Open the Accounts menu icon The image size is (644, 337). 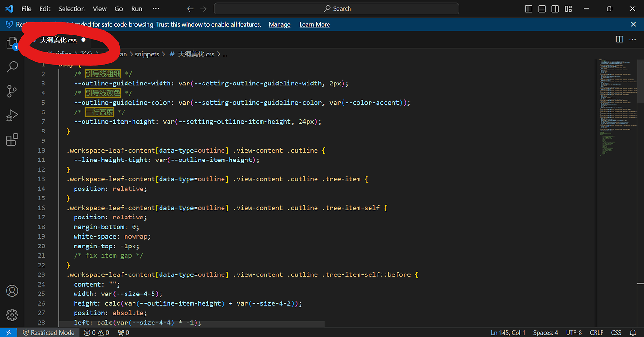click(x=12, y=291)
